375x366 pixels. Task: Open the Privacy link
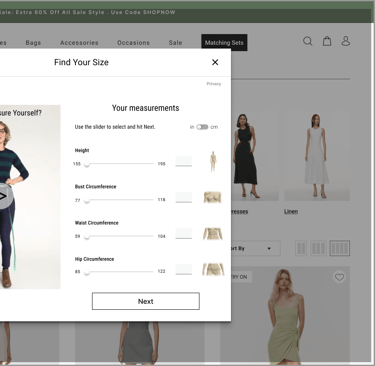point(214,84)
